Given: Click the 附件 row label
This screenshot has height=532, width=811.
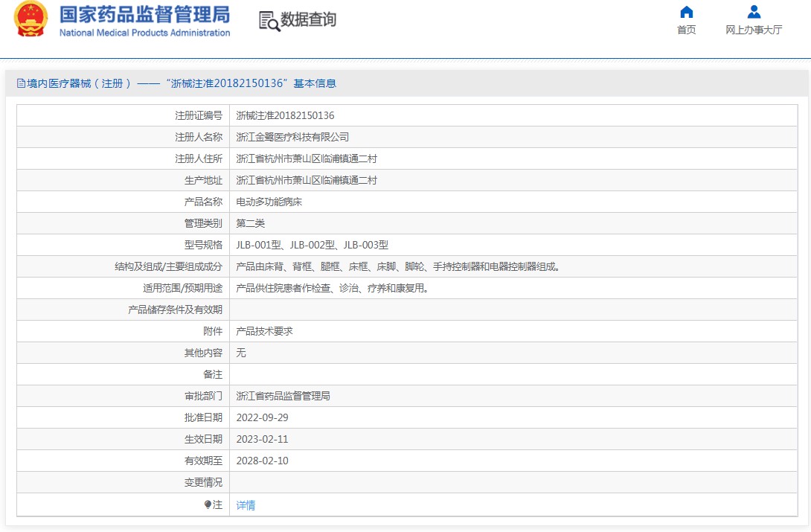Looking at the screenshot, I should click(213, 331).
